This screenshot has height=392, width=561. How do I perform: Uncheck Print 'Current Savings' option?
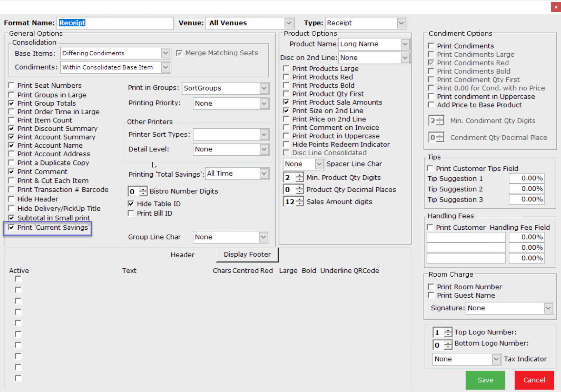(x=12, y=228)
